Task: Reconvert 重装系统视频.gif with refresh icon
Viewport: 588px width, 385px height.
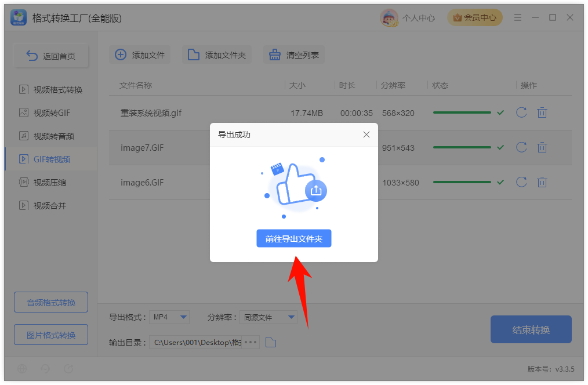Action: [x=521, y=112]
